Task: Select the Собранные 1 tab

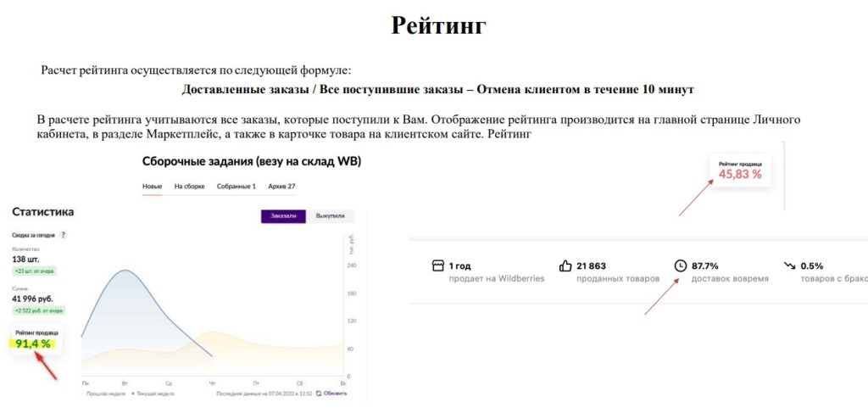Action: point(236,186)
